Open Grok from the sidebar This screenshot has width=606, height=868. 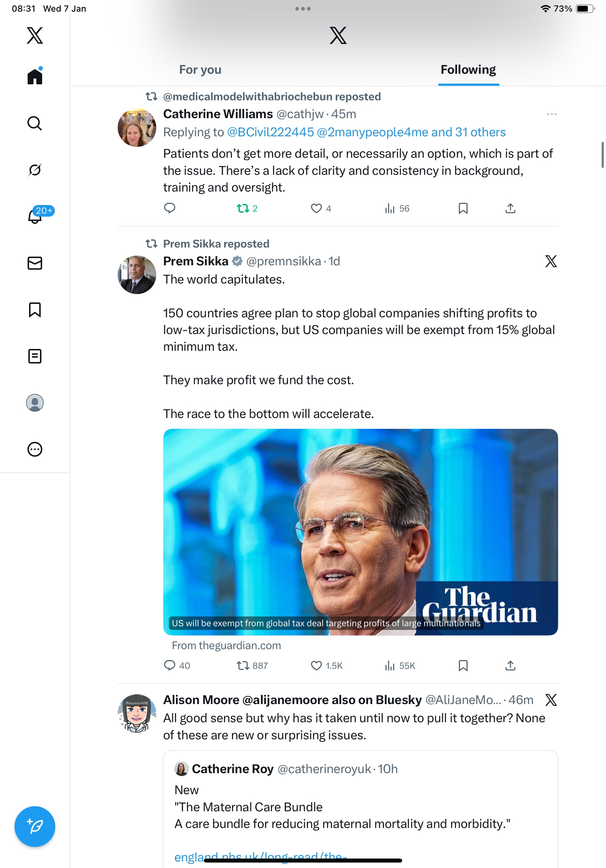(x=35, y=170)
